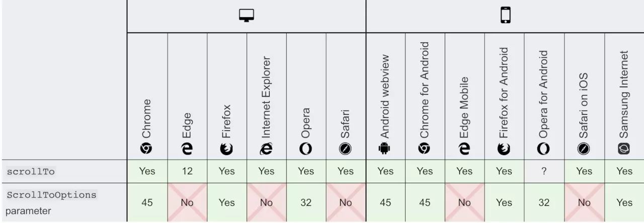
Task: Click Chrome's 45 ScrollToOptions cell
Action: tap(147, 202)
